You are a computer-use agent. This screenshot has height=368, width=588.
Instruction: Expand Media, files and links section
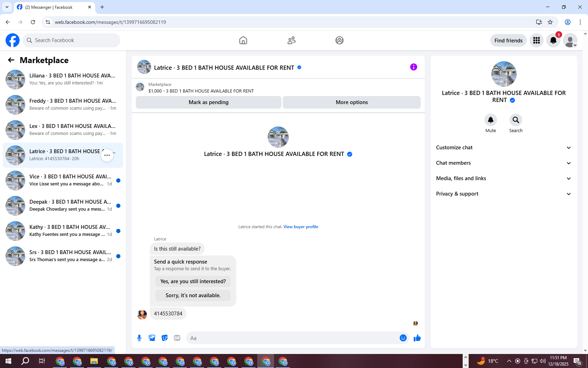tap(504, 178)
